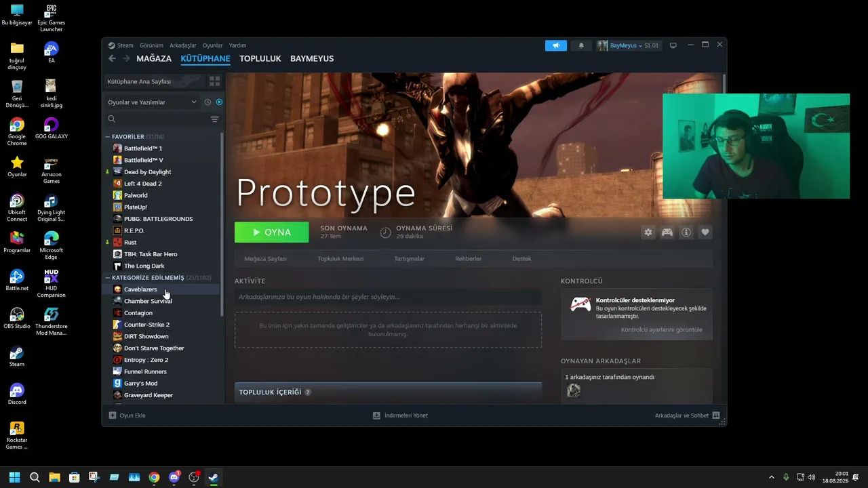
Task: Open Thunderstore Mod Manager desktop shortcut
Action: [52, 322]
